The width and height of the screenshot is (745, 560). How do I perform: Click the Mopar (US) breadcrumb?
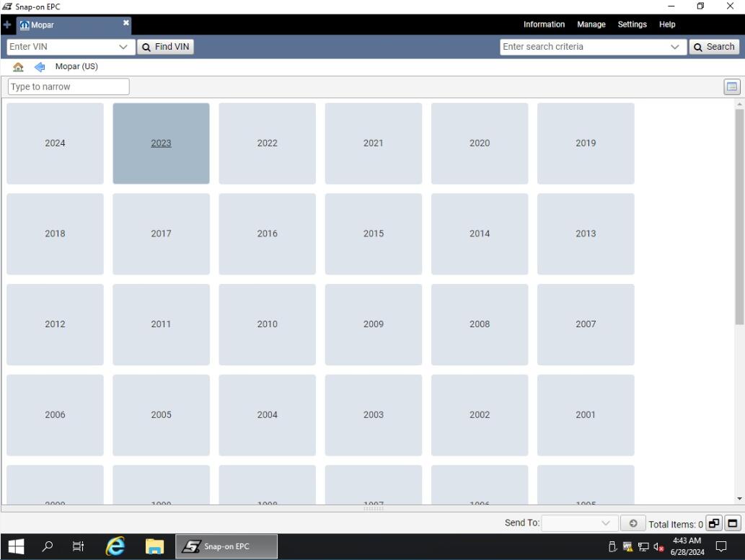coord(76,66)
